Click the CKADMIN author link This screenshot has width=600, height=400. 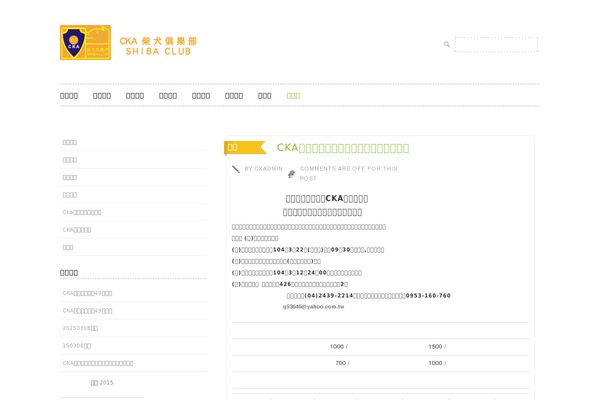tap(269, 168)
